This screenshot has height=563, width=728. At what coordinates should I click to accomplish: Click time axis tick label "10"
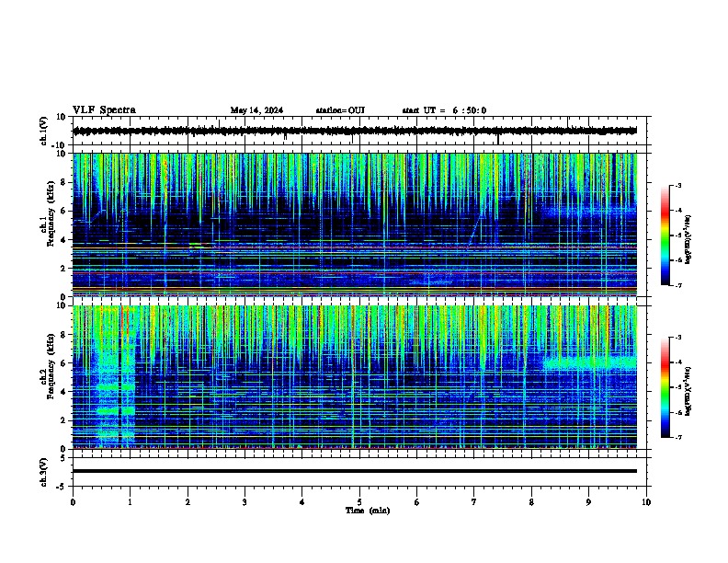[646, 502]
